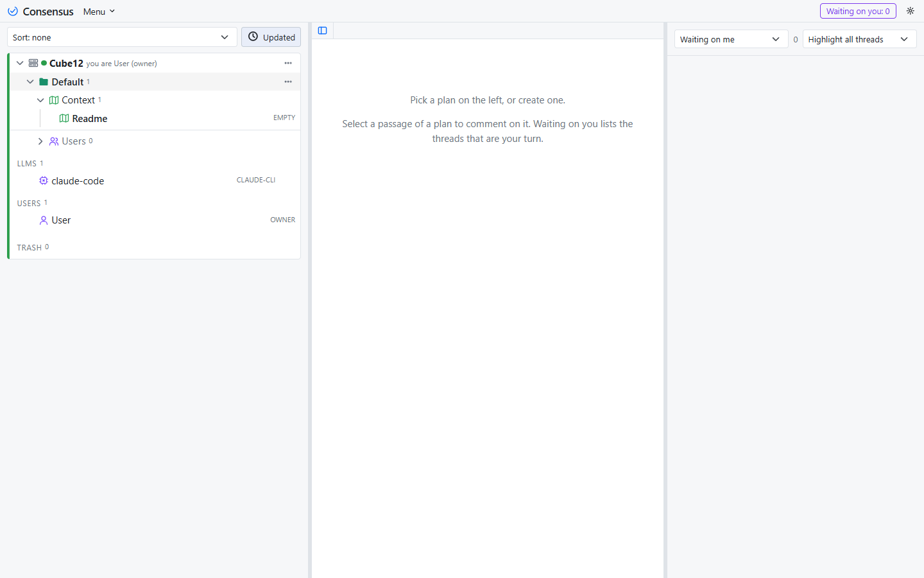Click the claude-code LLM chip icon
The width and height of the screenshot is (924, 578).
[x=44, y=181]
